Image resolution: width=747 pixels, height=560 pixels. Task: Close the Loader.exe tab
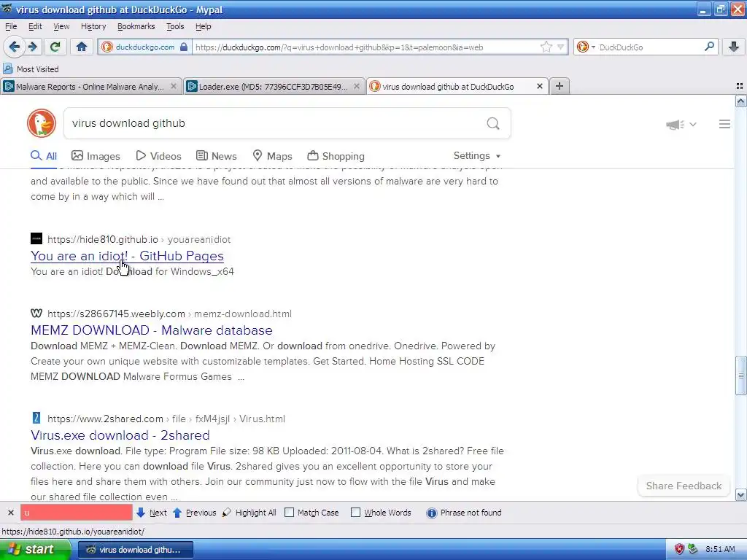coord(356,86)
